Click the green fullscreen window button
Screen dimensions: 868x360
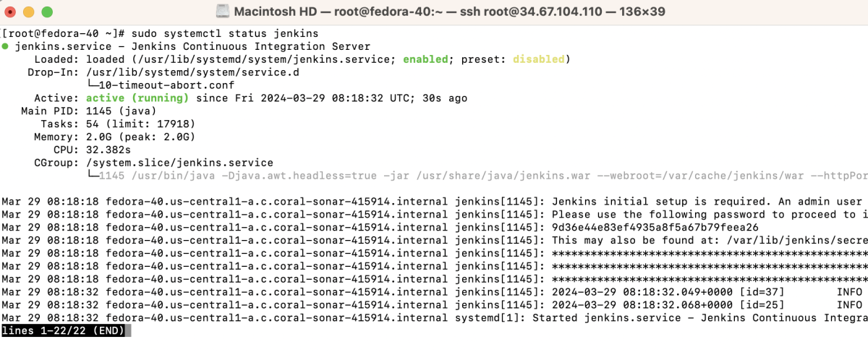[47, 12]
